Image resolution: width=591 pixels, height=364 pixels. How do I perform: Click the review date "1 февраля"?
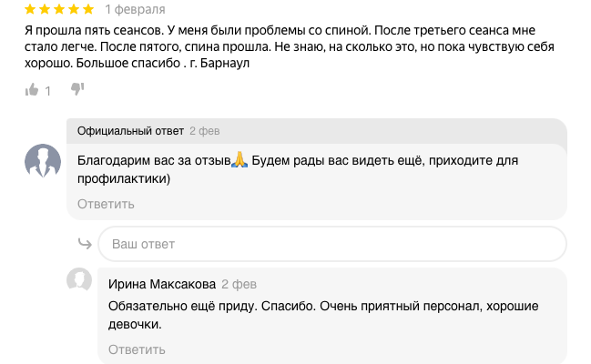pyautogui.click(x=135, y=10)
